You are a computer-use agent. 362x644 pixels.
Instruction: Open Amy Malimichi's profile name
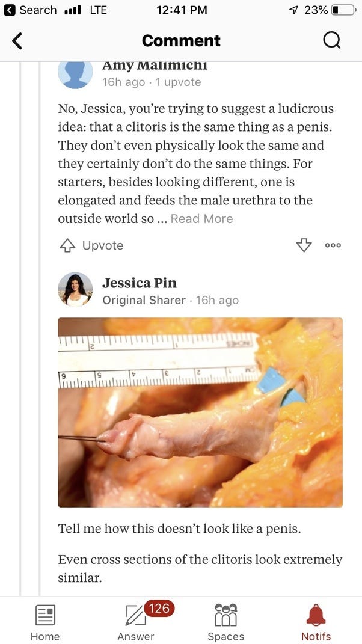point(155,66)
